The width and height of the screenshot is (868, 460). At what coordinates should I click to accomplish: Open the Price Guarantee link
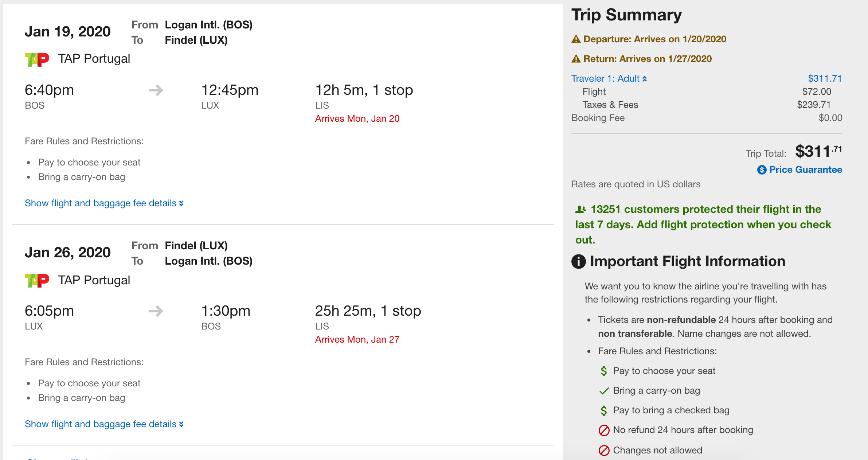point(805,170)
